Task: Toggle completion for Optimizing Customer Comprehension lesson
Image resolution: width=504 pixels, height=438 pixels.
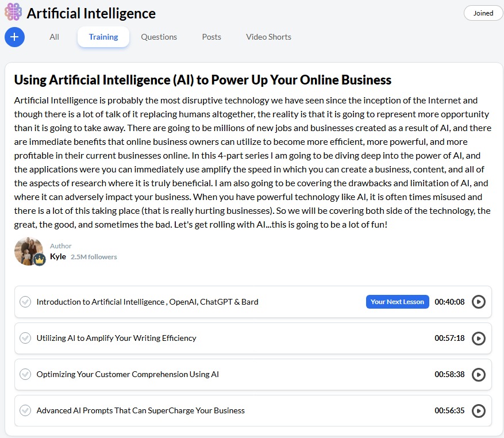Action: point(25,374)
